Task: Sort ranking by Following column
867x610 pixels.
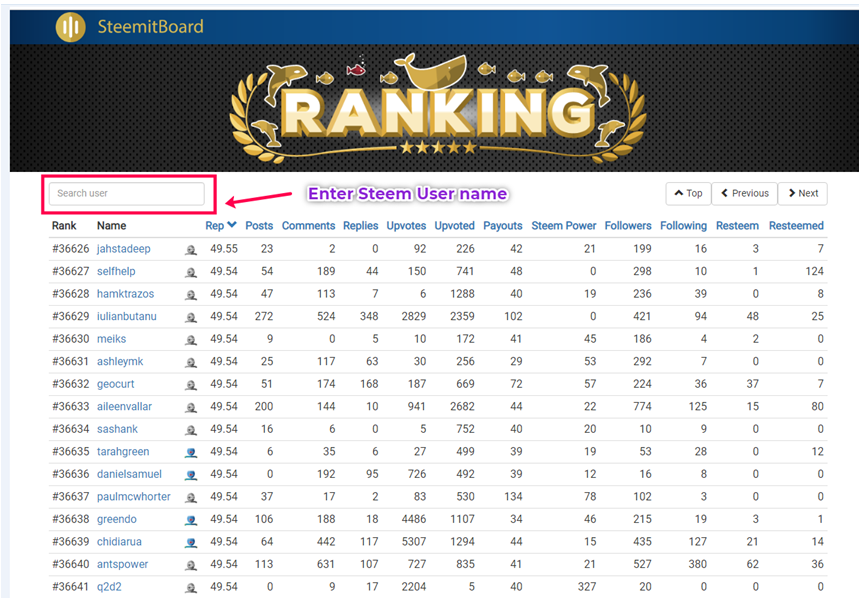Action: tap(683, 226)
